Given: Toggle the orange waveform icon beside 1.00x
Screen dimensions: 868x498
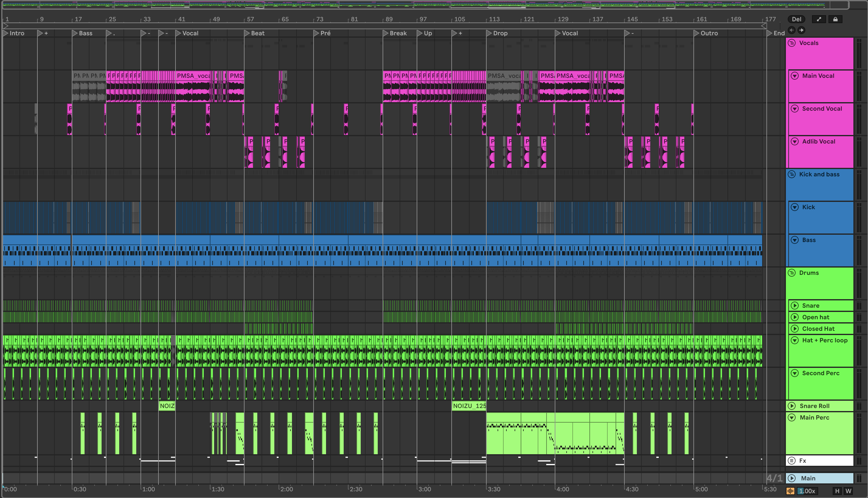Looking at the screenshot, I should (x=790, y=491).
